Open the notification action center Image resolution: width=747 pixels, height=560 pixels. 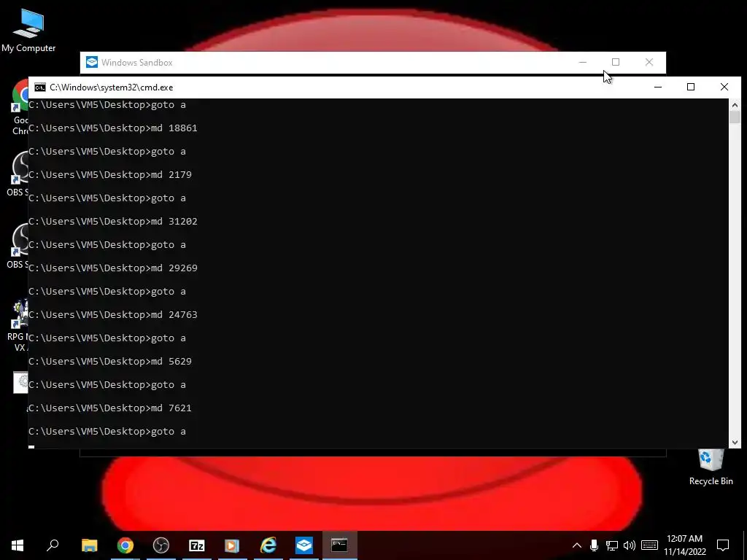(x=723, y=545)
